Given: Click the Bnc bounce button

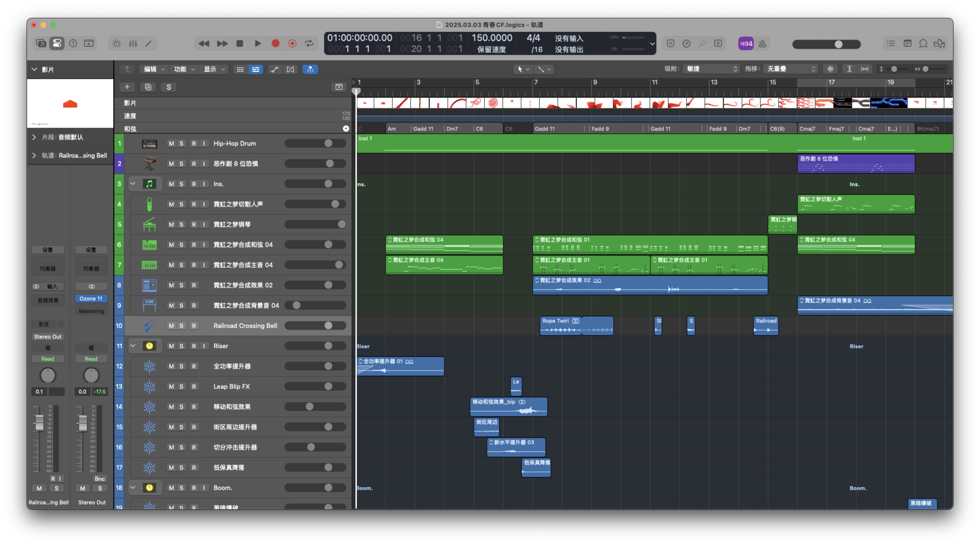Looking at the screenshot, I should [100, 478].
